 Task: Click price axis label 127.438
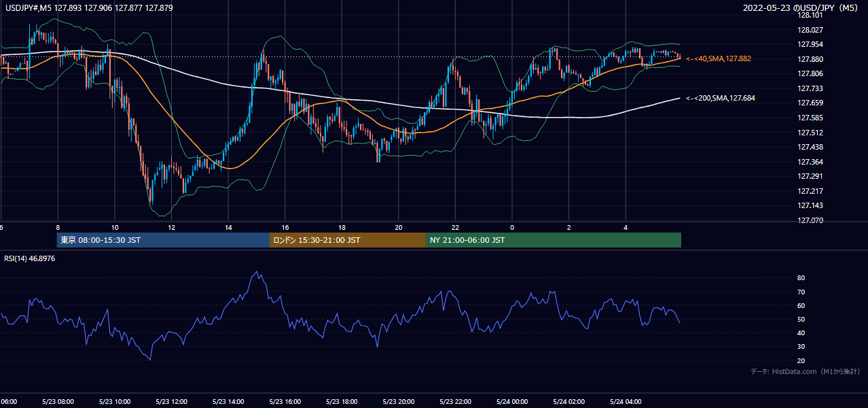tap(810, 147)
